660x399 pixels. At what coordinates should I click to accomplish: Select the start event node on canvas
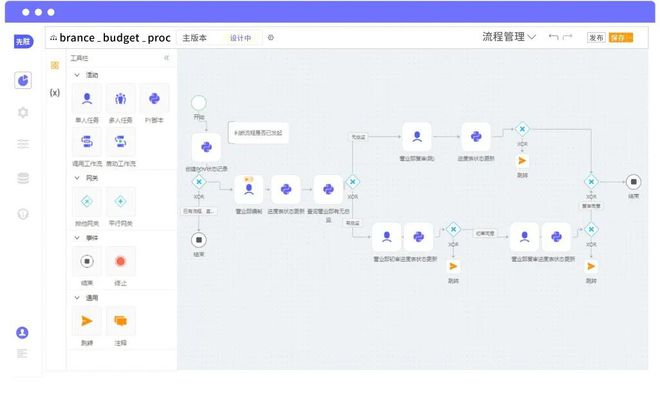(x=199, y=103)
